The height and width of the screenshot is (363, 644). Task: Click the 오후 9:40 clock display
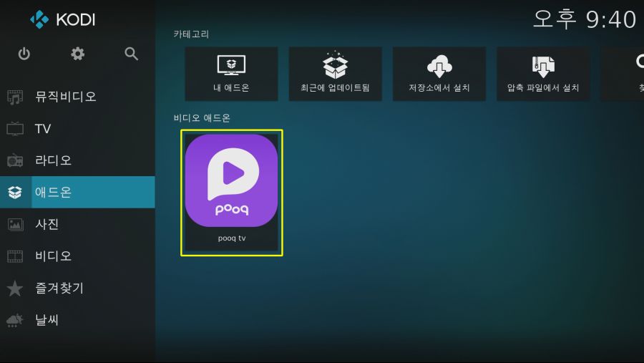coord(585,19)
